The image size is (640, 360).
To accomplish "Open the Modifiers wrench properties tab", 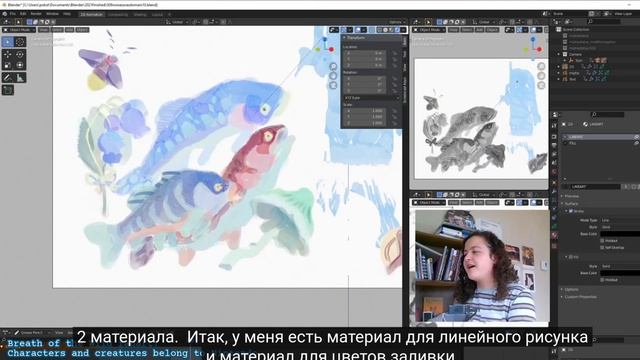I will click(x=554, y=191).
